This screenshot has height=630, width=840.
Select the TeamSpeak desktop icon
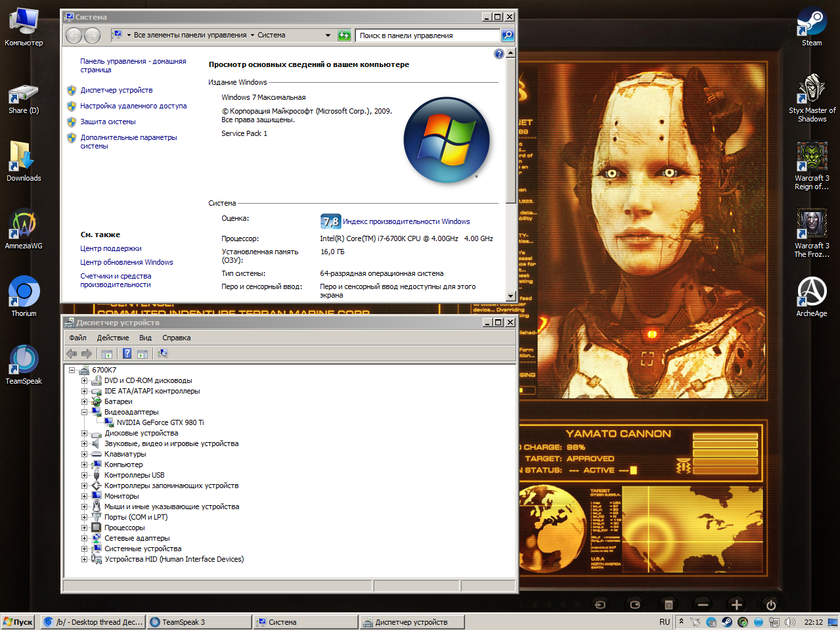[x=24, y=364]
